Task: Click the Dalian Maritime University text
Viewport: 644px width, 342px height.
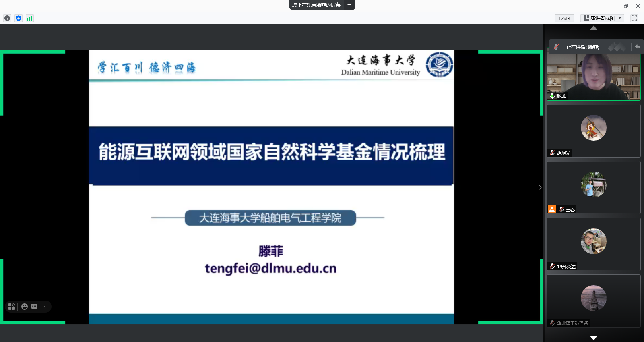Action: tap(380, 73)
